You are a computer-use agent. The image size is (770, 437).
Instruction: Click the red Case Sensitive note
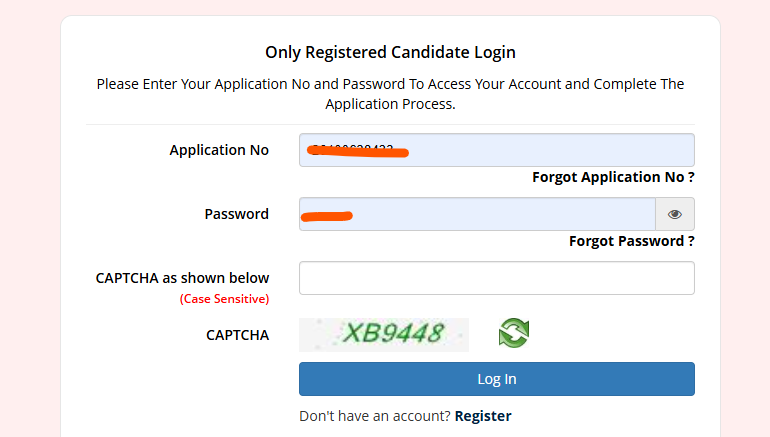pos(224,298)
